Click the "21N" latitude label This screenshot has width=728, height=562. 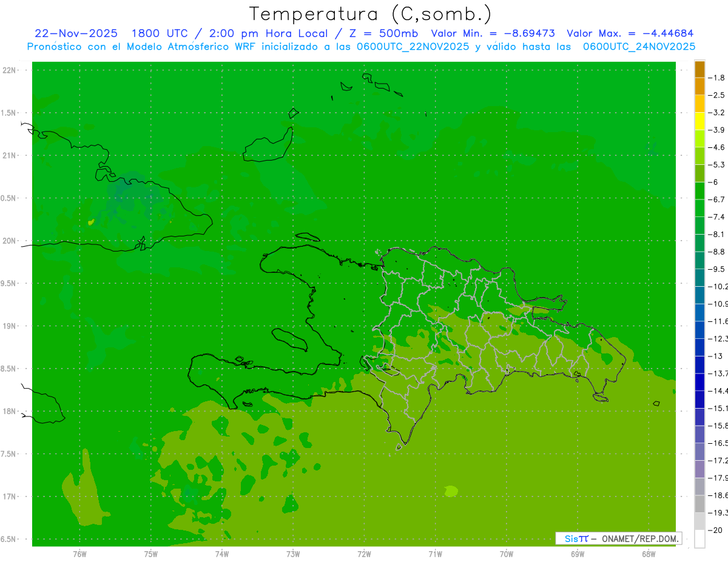pos(10,156)
